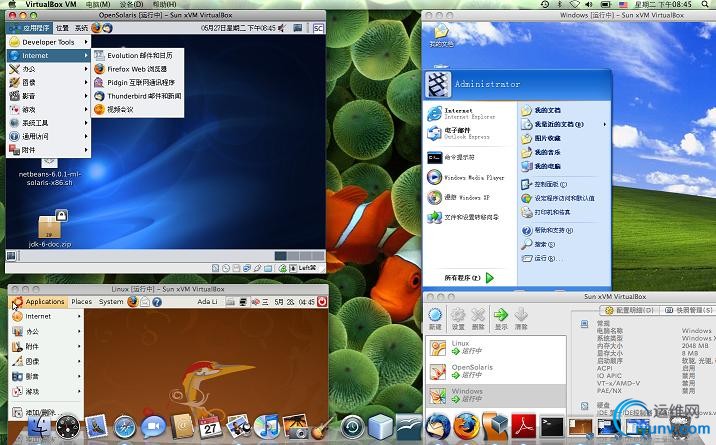This screenshot has width=716, height=445.
Task: Expand 我最近的文档 submenu arrow in Windows Start menu
Action: (605, 124)
